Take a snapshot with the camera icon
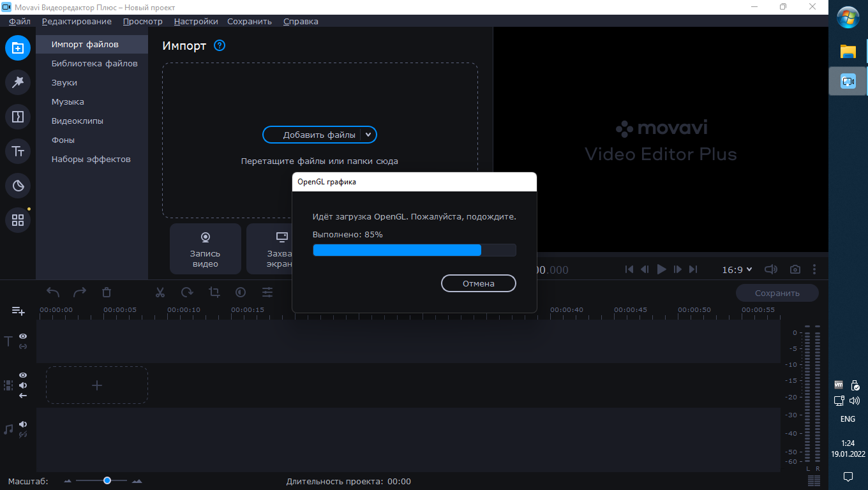 pos(795,270)
